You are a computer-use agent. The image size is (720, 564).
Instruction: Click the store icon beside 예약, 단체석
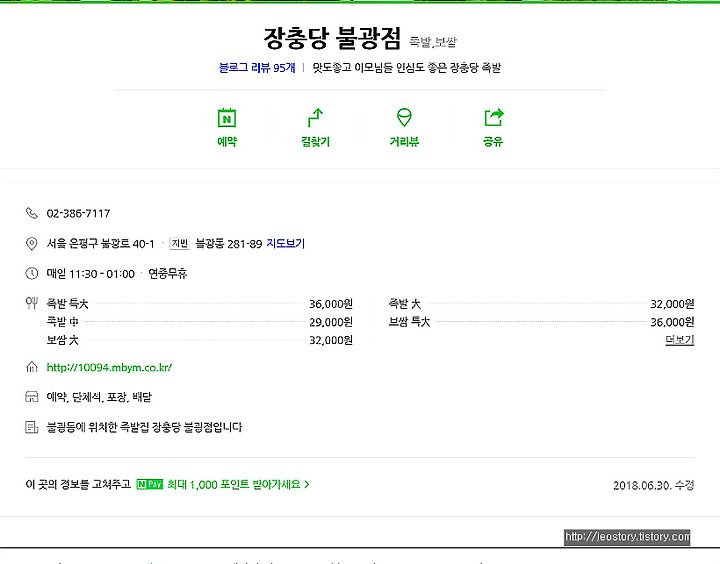click(x=31, y=397)
